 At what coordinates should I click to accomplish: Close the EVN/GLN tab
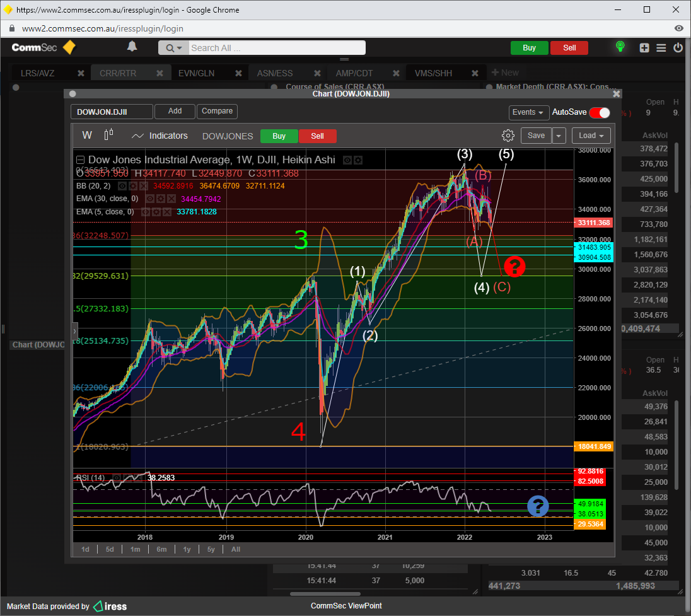(x=238, y=73)
